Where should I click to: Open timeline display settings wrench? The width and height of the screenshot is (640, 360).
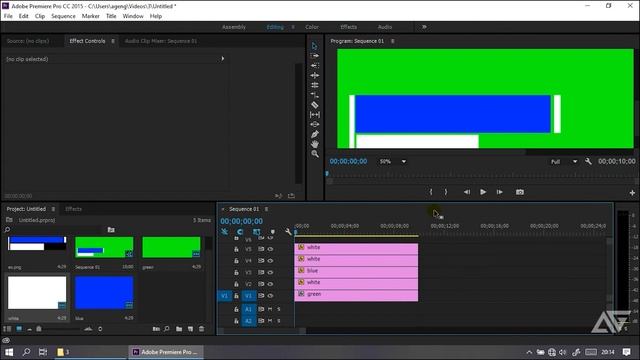click(288, 232)
